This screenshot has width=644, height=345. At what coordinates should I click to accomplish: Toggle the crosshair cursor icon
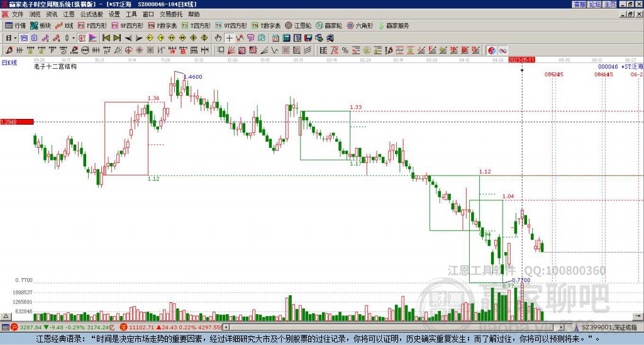coord(229,38)
